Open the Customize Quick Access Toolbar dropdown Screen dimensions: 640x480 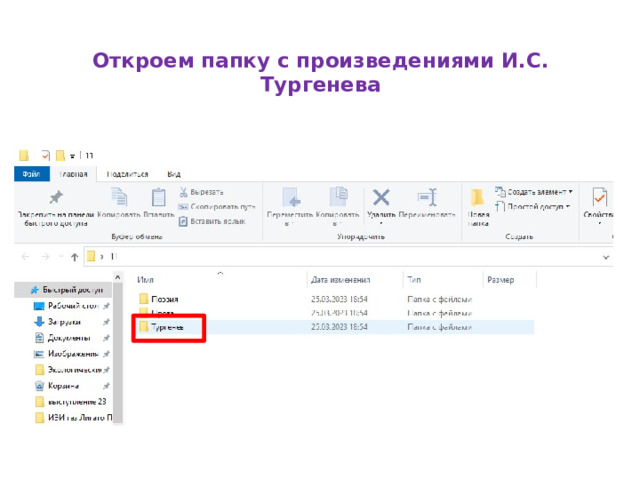pos(72,156)
